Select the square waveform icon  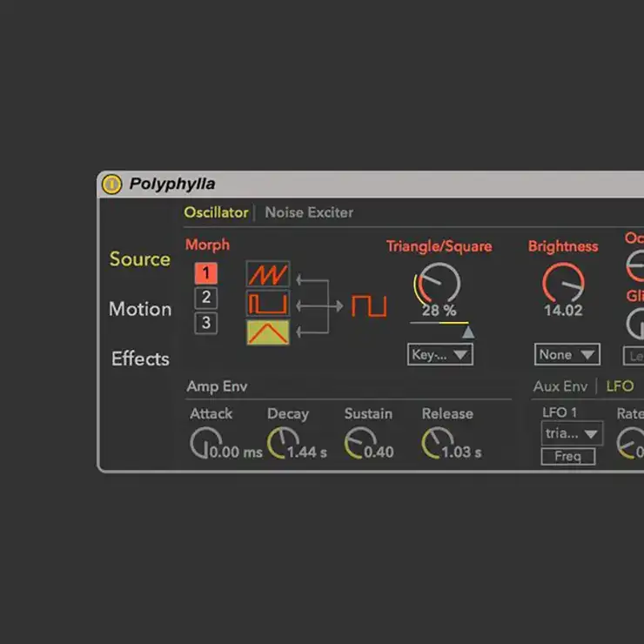point(268,304)
